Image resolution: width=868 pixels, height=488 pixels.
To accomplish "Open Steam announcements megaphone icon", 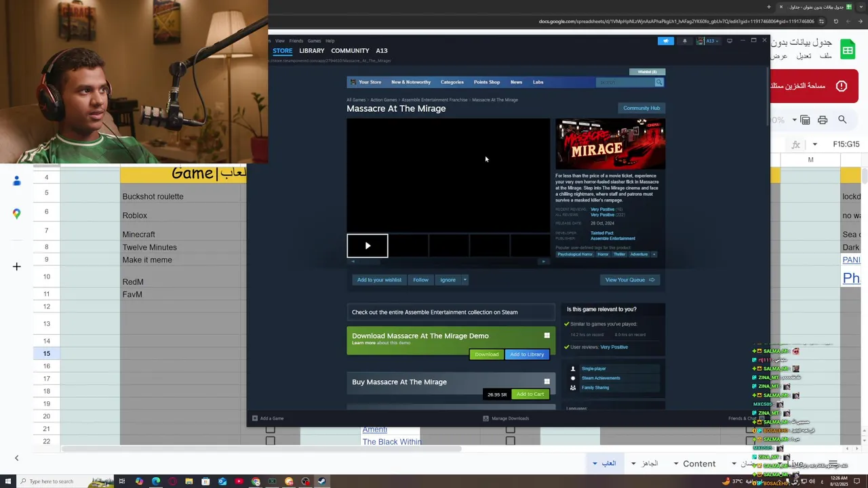I will [665, 41].
